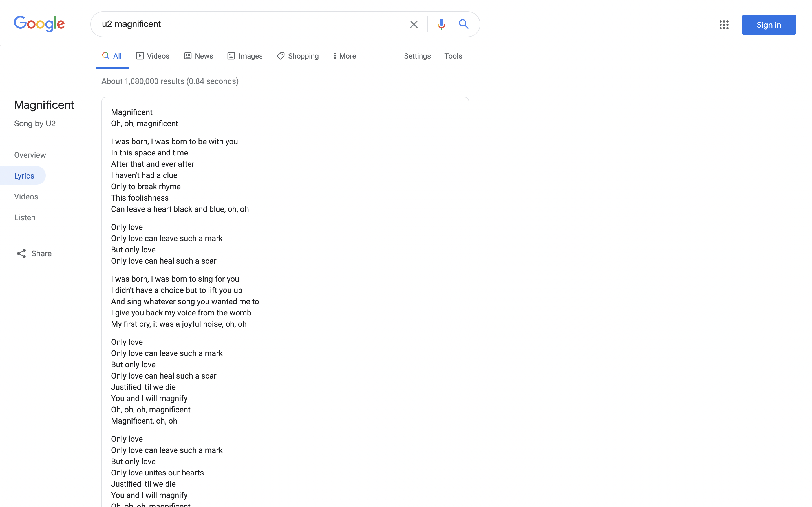Click the Google logo
This screenshot has width=812, height=507.
(39, 24)
